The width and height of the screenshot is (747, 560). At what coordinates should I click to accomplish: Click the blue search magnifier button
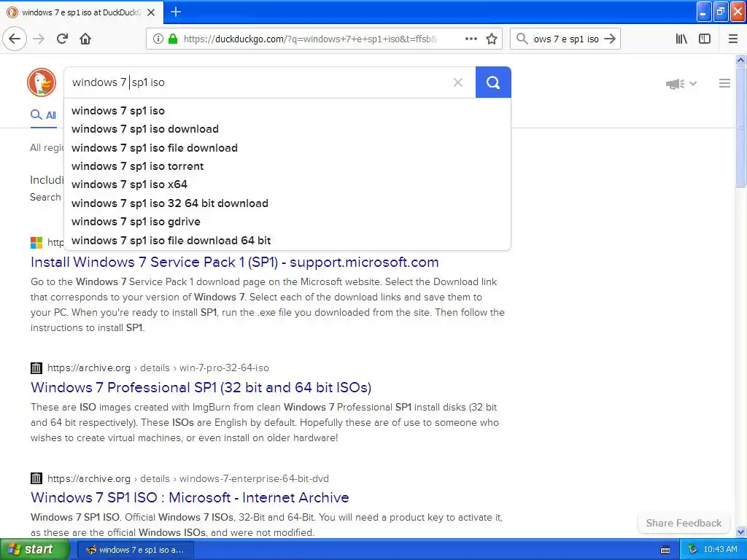[493, 82]
